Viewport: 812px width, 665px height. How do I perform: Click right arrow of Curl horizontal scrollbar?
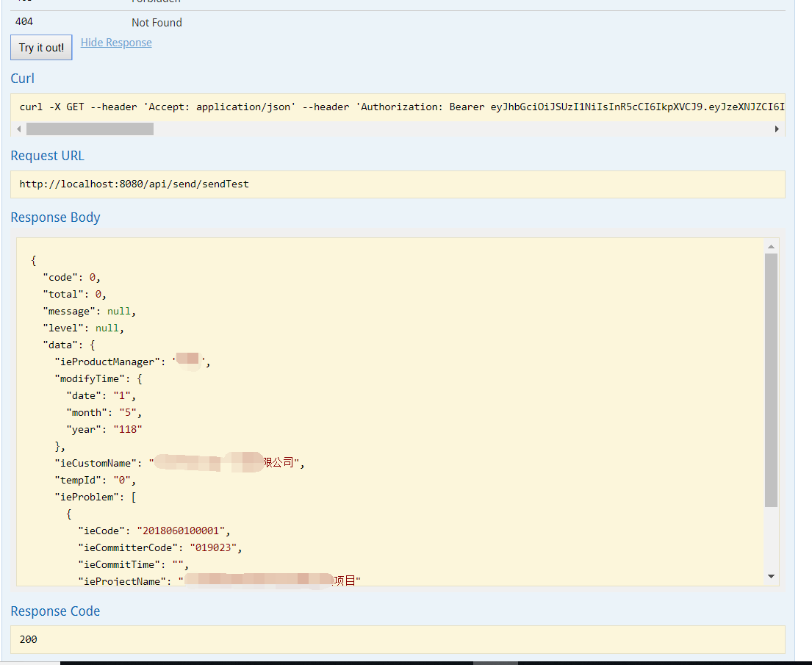tap(777, 129)
